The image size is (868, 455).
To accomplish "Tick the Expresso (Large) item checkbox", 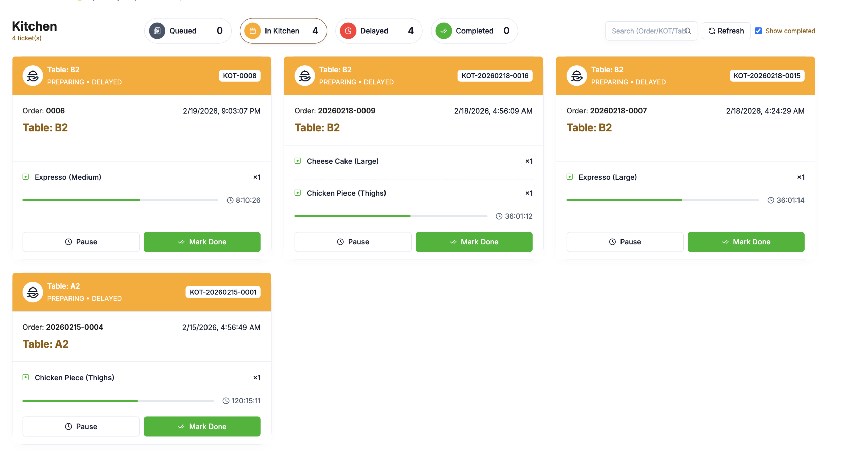I will 570,177.
